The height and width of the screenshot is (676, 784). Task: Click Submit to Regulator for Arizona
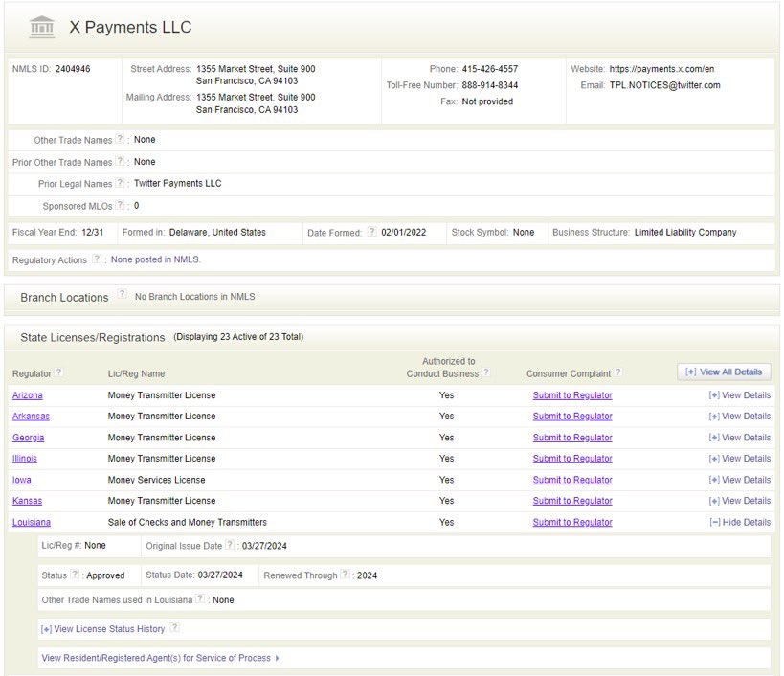(572, 395)
